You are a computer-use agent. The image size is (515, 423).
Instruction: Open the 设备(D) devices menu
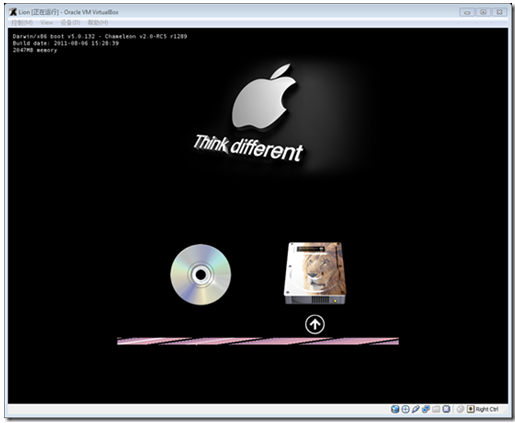point(70,23)
